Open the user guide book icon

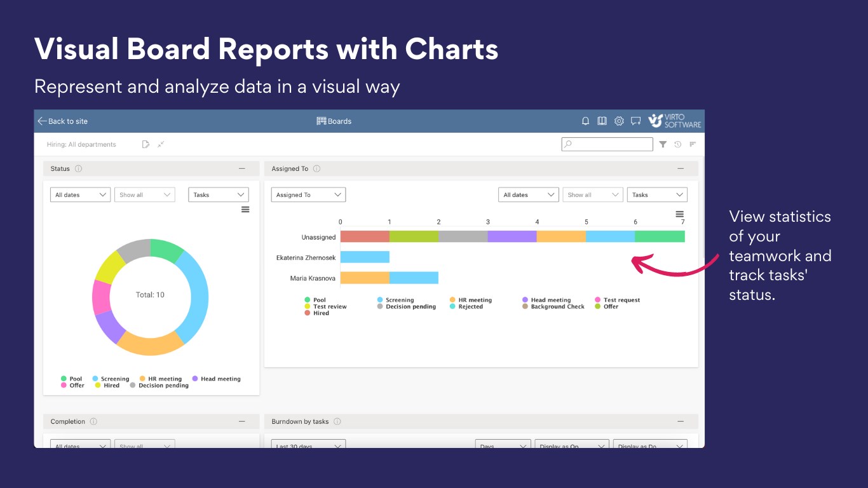pyautogui.click(x=602, y=121)
